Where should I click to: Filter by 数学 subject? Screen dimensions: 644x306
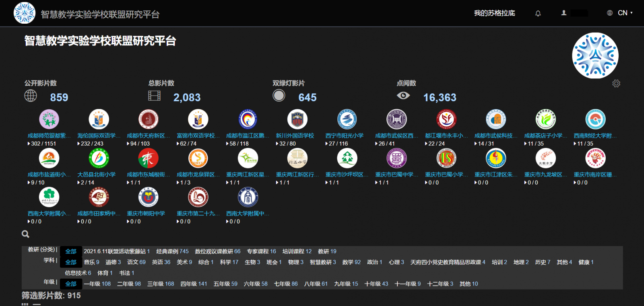pos(351,262)
